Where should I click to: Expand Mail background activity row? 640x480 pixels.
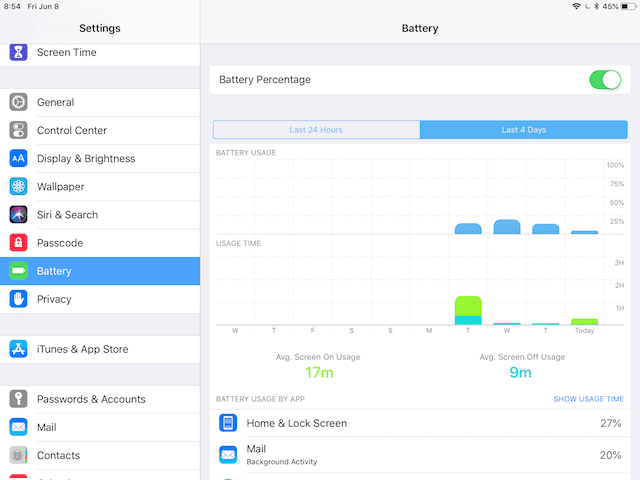tap(420, 455)
